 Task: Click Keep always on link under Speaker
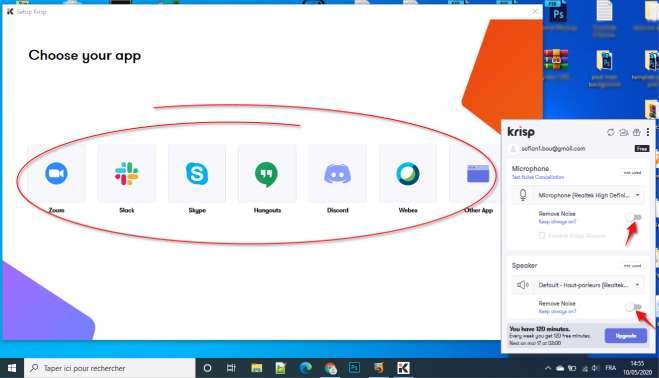pos(557,312)
